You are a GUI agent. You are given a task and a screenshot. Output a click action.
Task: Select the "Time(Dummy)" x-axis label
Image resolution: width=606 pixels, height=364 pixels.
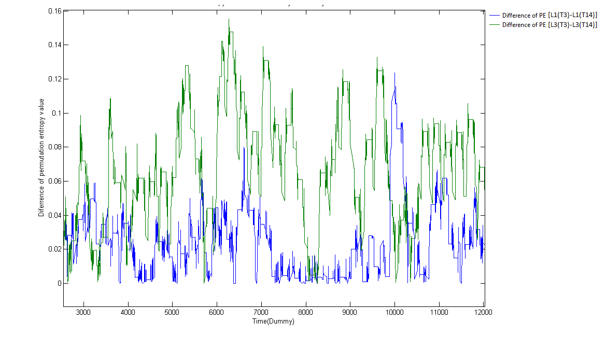pos(273,321)
